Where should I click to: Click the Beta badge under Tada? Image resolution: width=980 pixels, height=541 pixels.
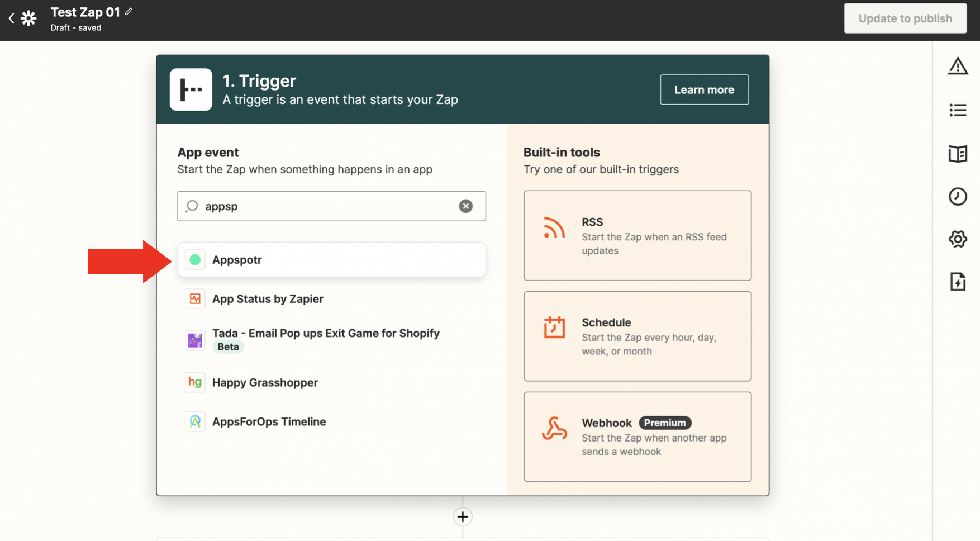pos(228,347)
